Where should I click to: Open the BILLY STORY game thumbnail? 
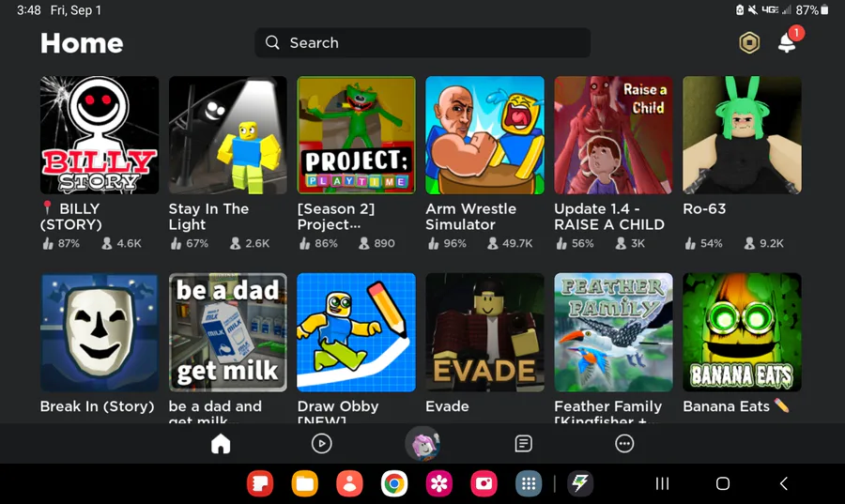click(x=100, y=135)
